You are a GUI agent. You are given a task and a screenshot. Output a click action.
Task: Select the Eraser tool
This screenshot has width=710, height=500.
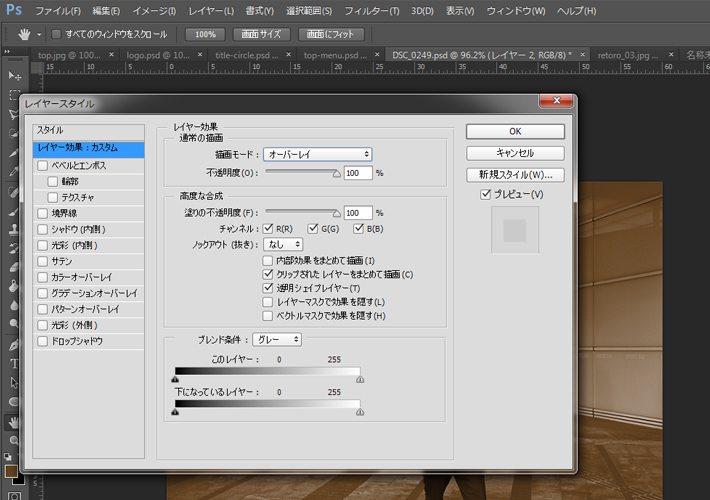(14, 267)
